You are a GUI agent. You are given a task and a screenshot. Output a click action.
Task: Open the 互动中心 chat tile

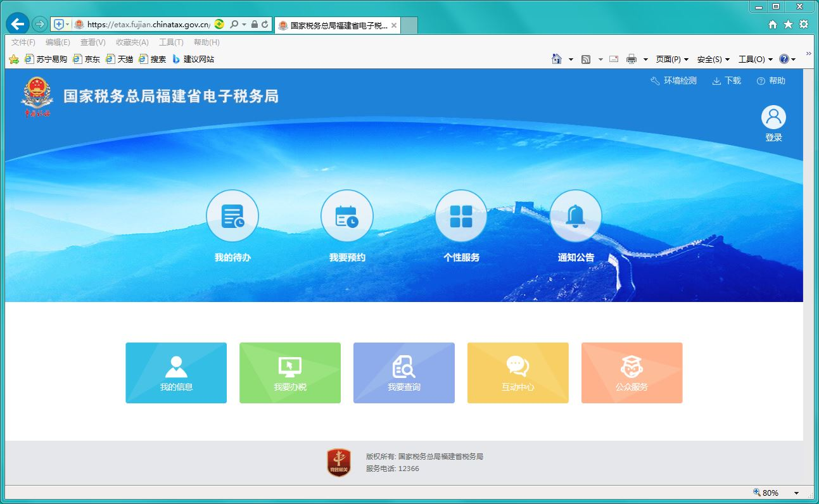click(517, 373)
